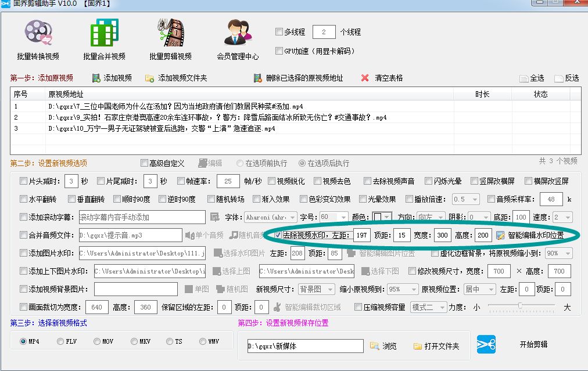The height and width of the screenshot is (371, 588).
Task: Click the red X 清空表格 icon
Action: coord(365,78)
